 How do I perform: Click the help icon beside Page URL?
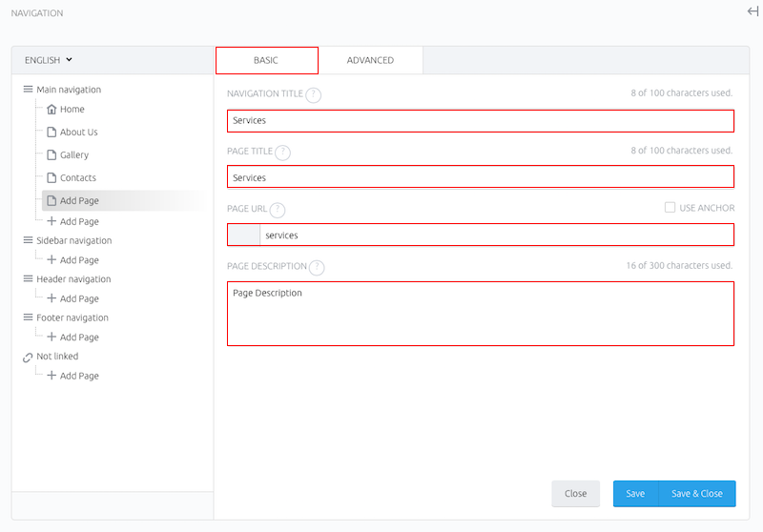click(278, 210)
